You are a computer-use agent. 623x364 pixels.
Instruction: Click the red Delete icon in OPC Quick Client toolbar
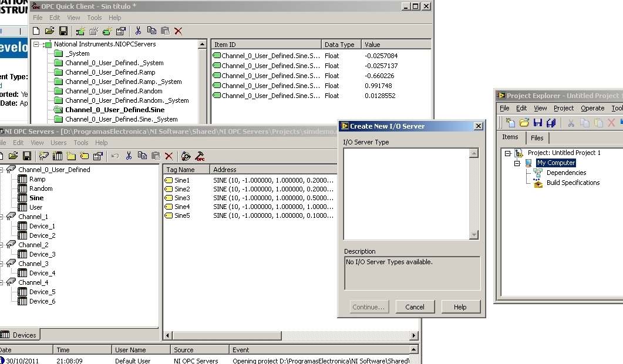pos(179,31)
